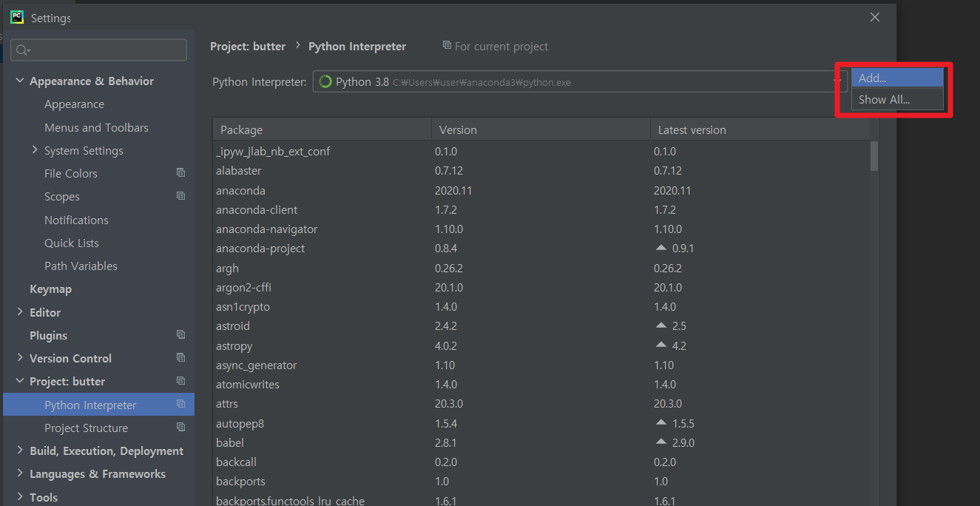Click the PyCharm logo in title bar
Screen dimensions: 980x506
click(x=17, y=17)
